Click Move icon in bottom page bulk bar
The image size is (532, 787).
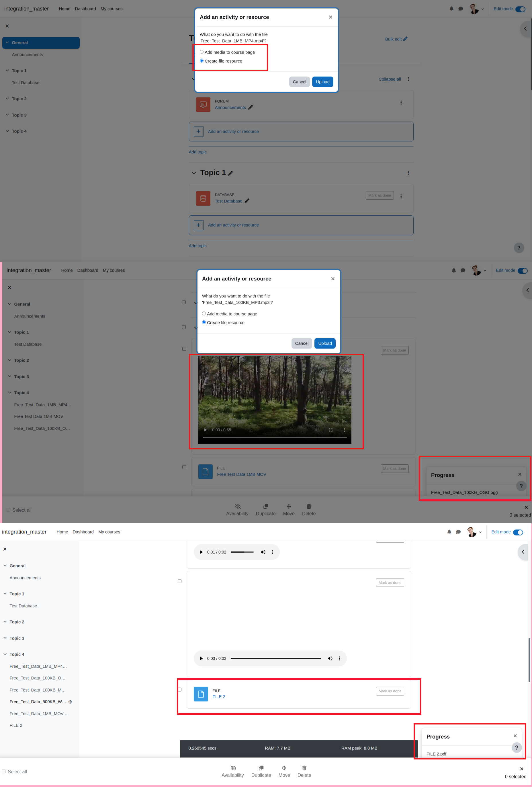tap(284, 768)
